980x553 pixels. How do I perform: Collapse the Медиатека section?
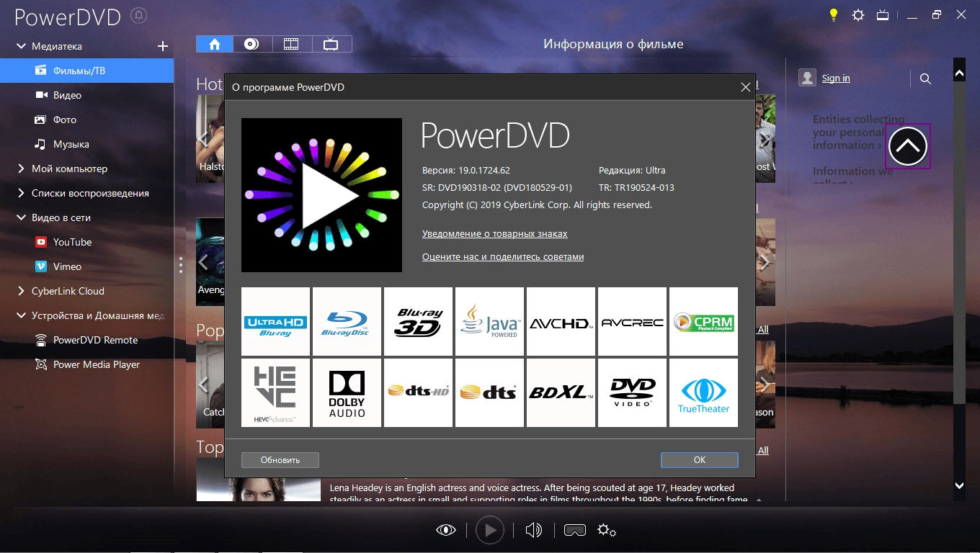[x=21, y=46]
